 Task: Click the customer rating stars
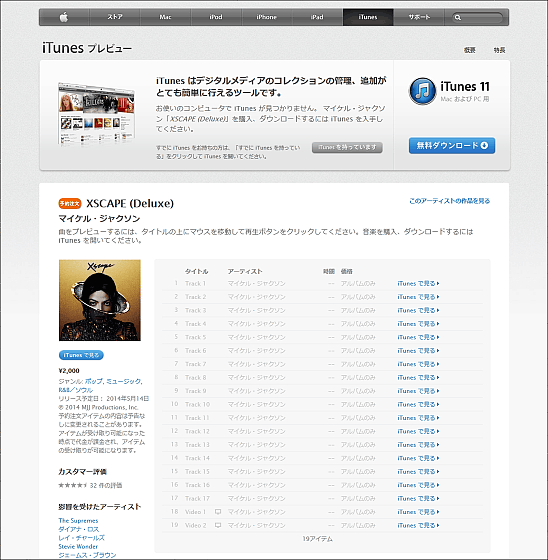[73, 485]
